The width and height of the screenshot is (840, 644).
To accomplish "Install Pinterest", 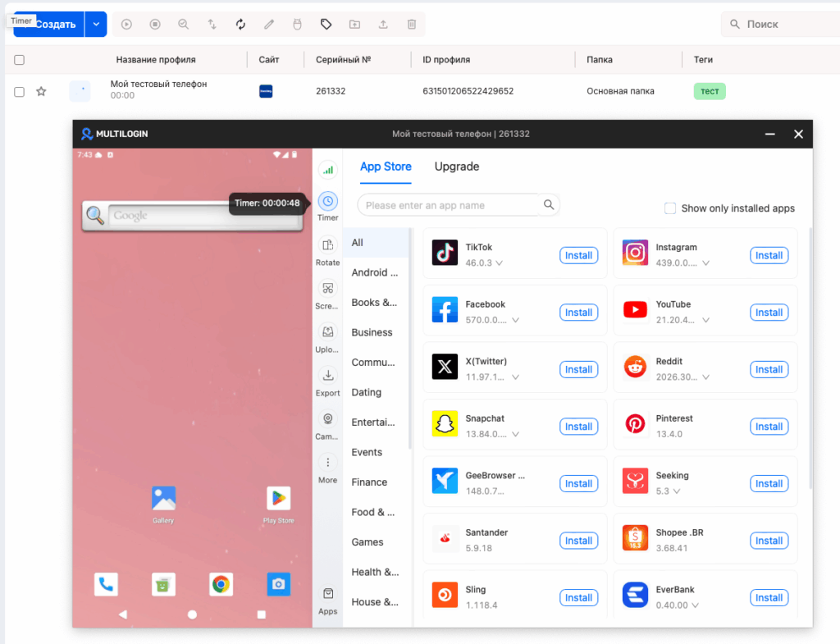I will point(769,427).
